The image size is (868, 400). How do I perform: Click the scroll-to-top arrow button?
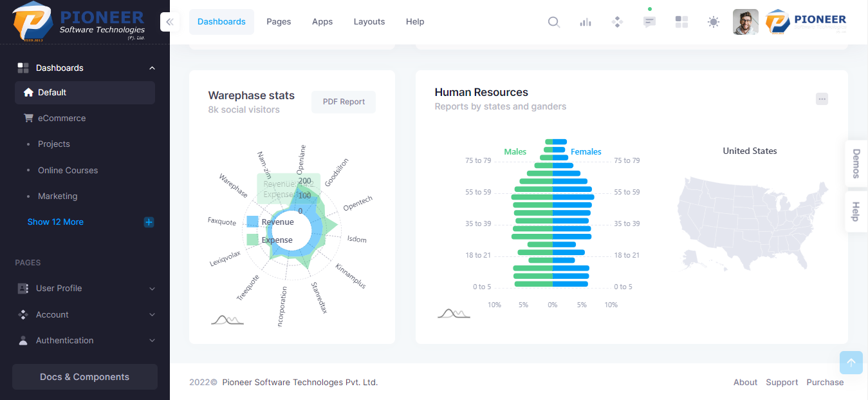pos(851,363)
